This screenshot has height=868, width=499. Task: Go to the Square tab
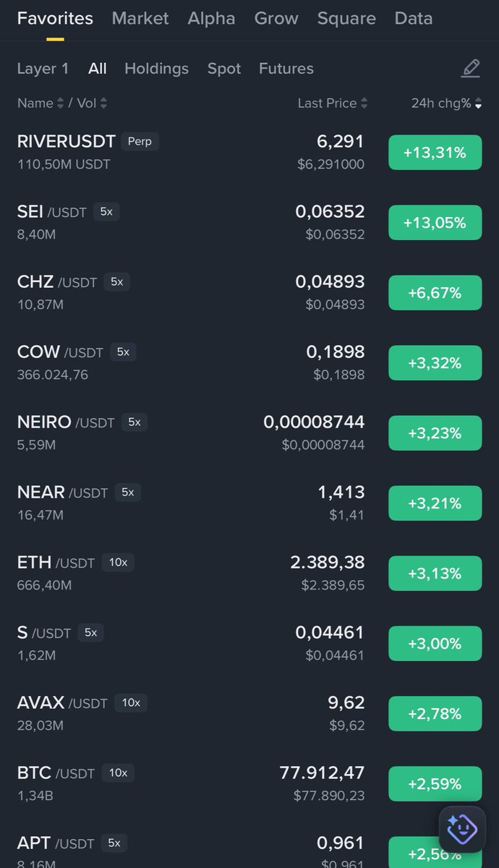pyautogui.click(x=346, y=19)
